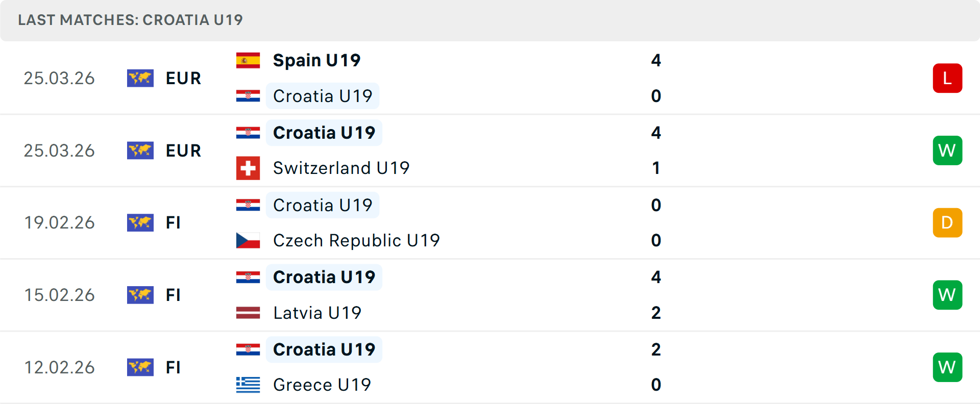This screenshot has width=980, height=404.
Task: Open the Greece U19 team page
Action: coord(322,385)
